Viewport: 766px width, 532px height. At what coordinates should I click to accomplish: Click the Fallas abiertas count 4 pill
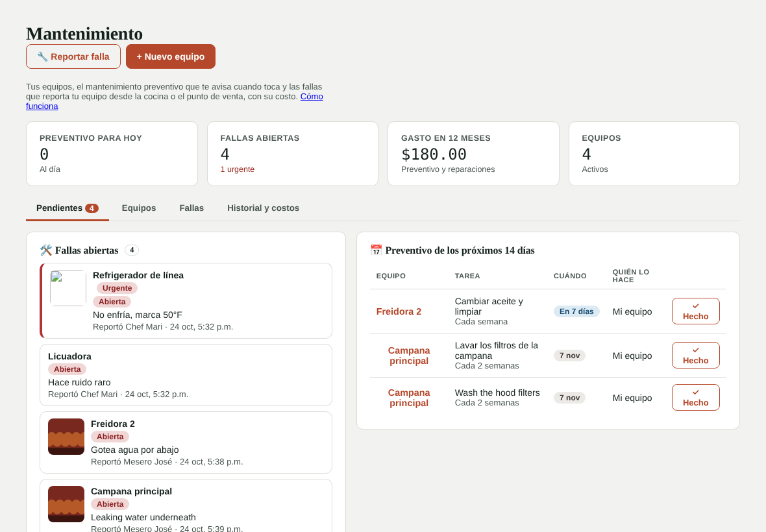[x=132, y=250]
